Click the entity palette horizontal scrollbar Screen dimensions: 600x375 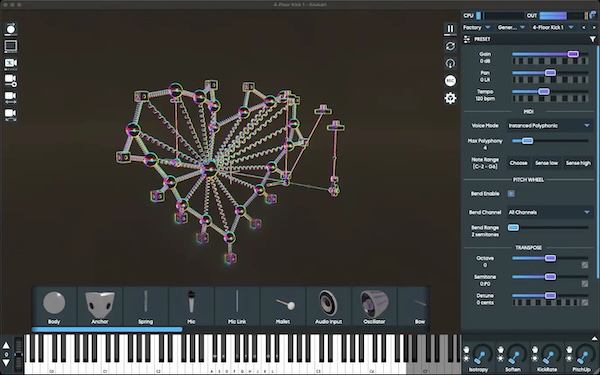tap(107, 329)
